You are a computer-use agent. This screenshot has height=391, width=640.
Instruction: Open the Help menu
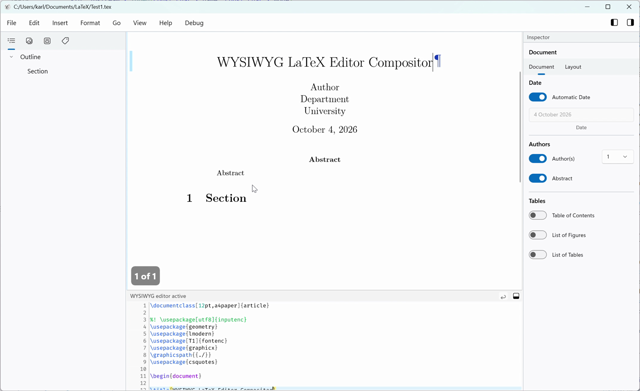tap(166, 23)
